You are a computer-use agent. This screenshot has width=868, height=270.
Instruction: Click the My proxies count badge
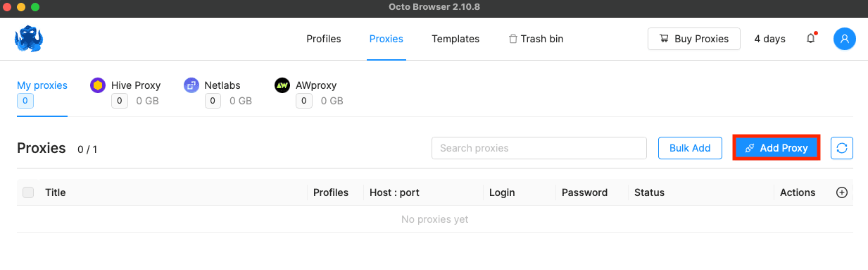[25, 101]
